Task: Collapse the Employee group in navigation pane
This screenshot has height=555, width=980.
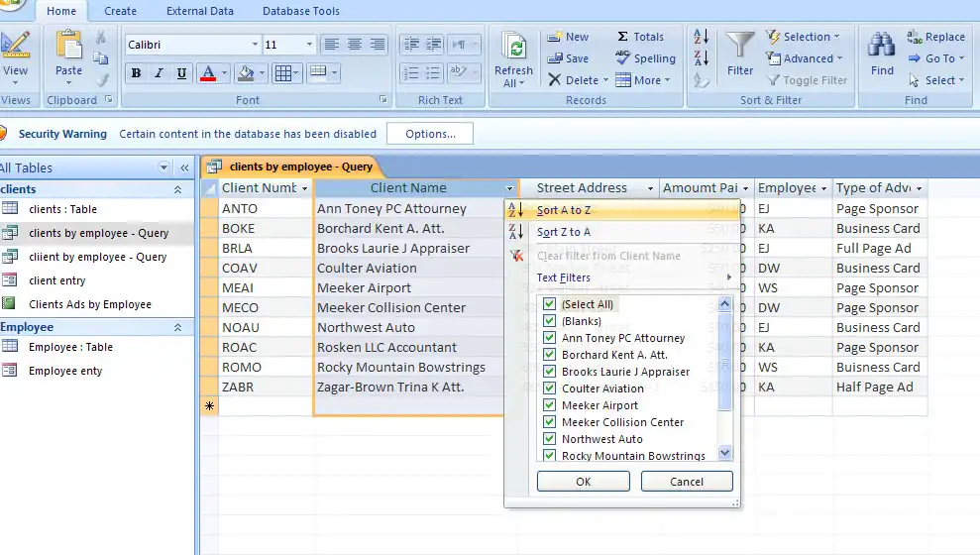Action: click(x=178, y=327)
